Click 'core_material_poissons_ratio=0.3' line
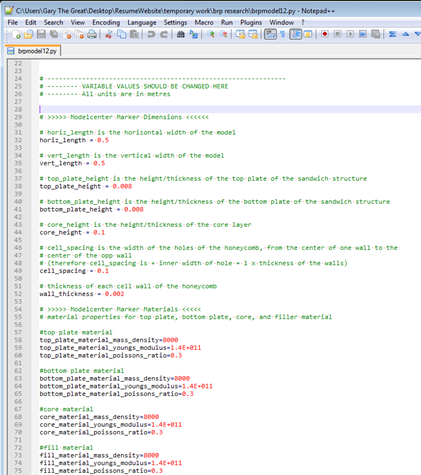Viewport: 421px width, 475px height. coord(101,432)
